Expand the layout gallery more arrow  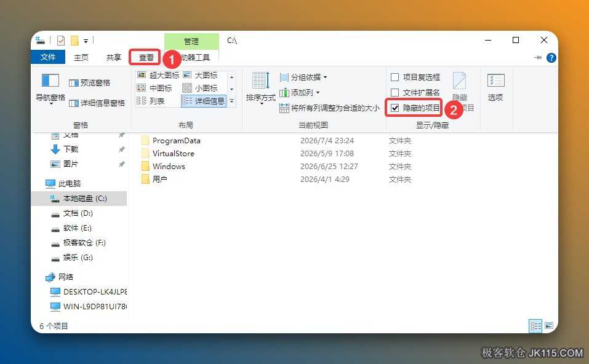click(232, 101)
